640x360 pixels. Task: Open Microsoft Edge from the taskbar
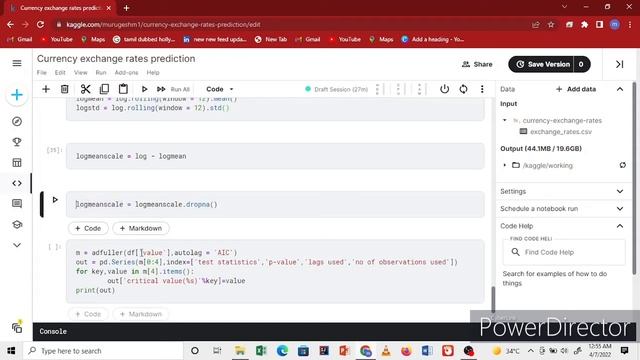(x=282, y=351)
